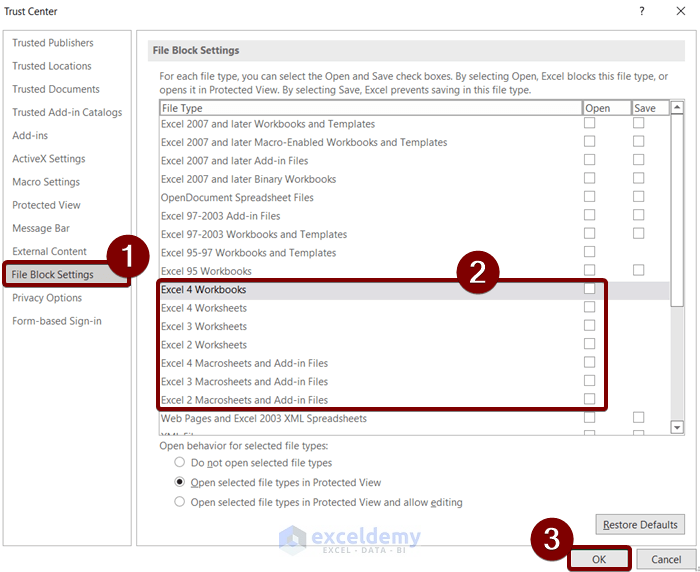This screenshot has height=572, width=700.
Task: Check Save for Excel 2007 Binary Workbooks
Action: (x=638, y=178)
